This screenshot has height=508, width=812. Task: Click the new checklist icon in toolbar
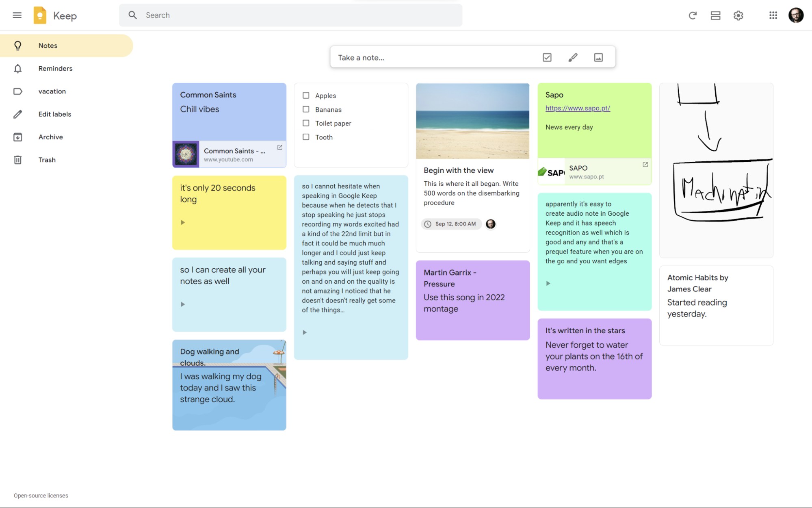547,57
